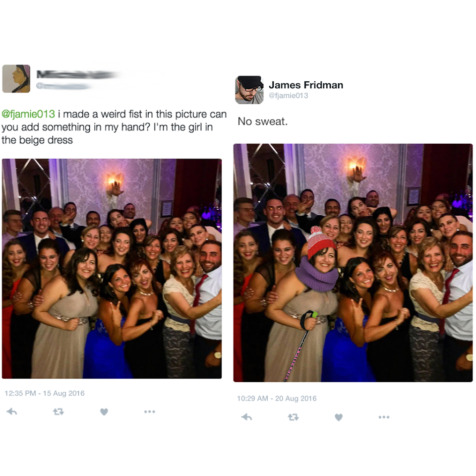Click the reply arrow on the left tweet
The height and width of the screenshot is (476, 476).
click(x=12, y=412)
